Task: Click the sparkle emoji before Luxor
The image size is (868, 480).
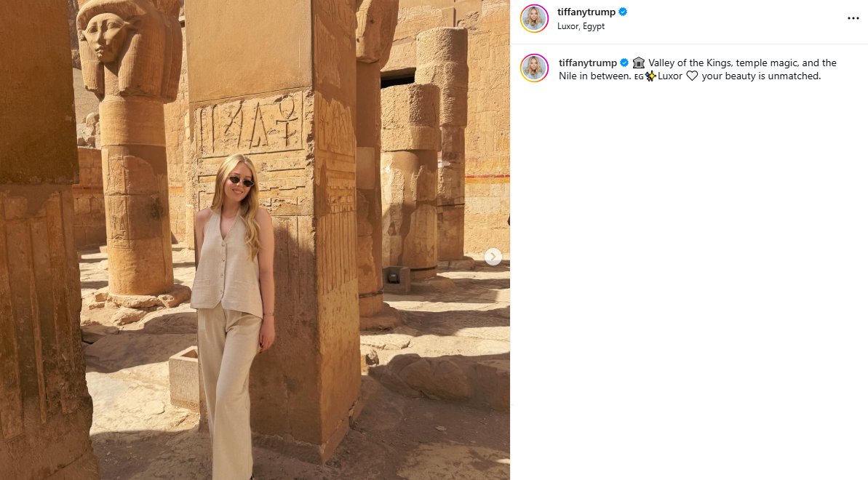Action: tap(650, 76)
